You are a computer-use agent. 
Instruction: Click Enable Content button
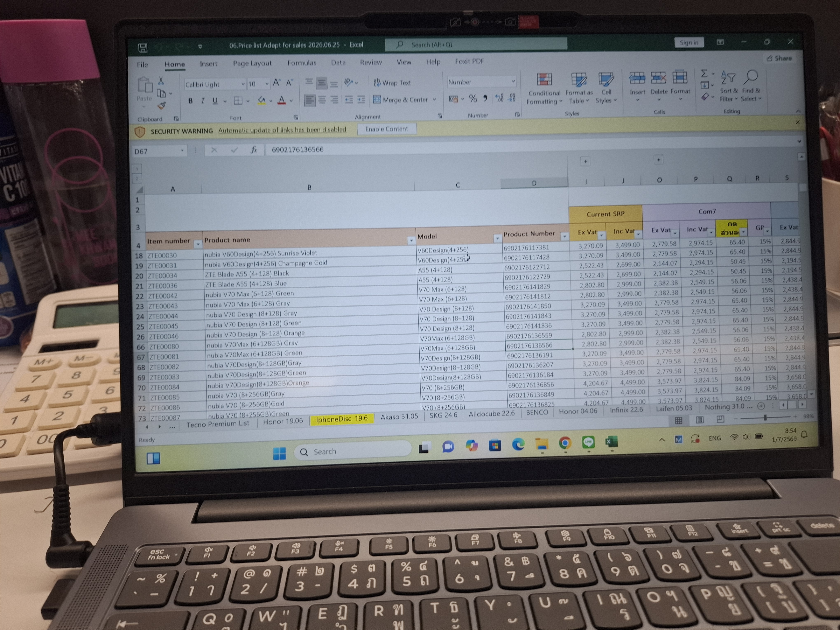pyautogui.click(x=387, y=129)
